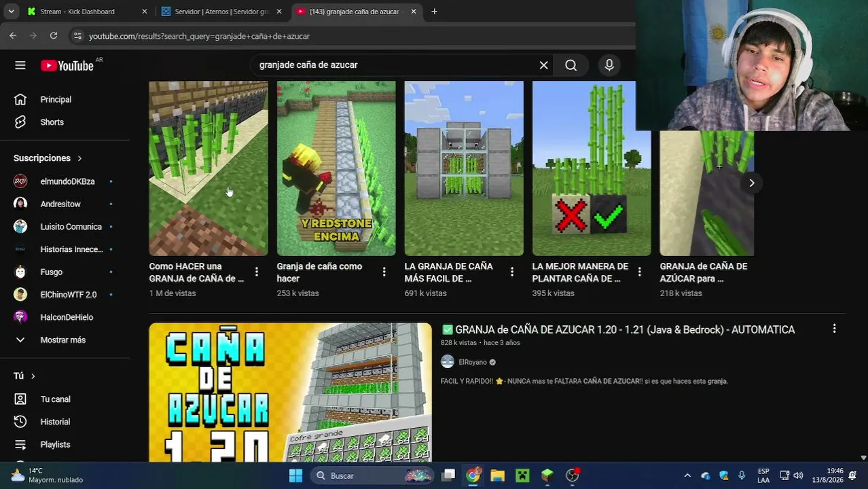Open Chrome from the taskbar

[473, 475]
